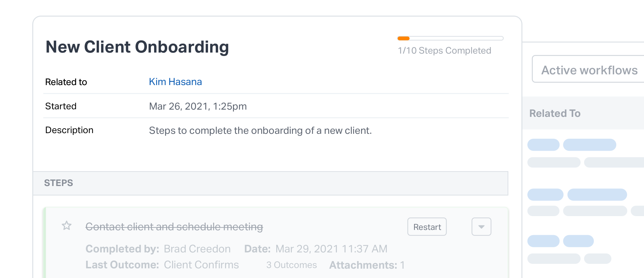Click the Started date value
The height and width of the screenshot is (278, 644).
tap(198, 106)
